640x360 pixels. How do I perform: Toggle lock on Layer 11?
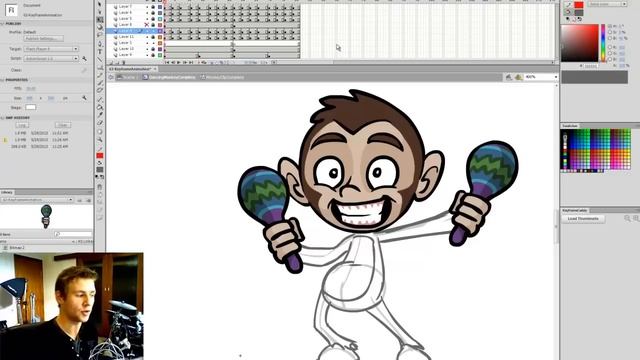(153, 37)
